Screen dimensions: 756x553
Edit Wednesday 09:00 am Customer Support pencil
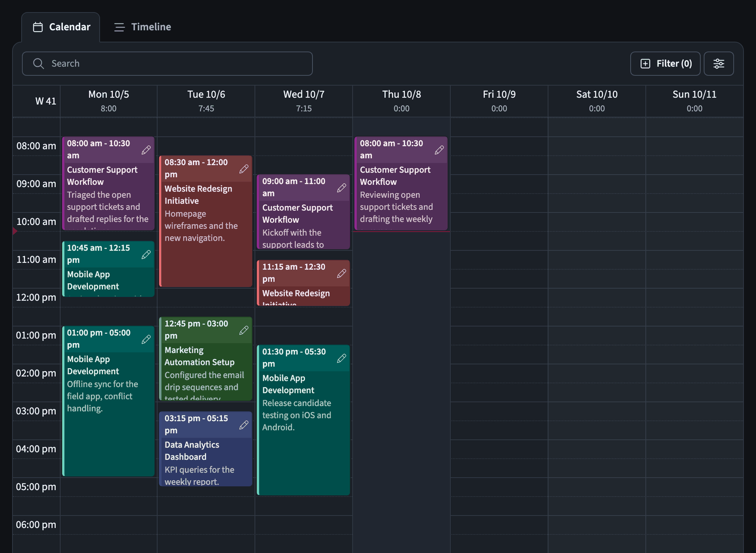[342, 188]
